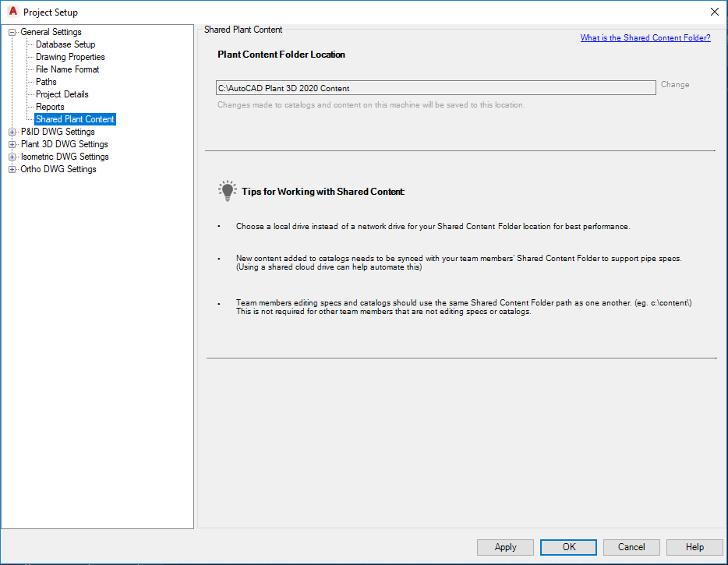Expand the P&ID DWG Settings node

click(x=12, y=132)
